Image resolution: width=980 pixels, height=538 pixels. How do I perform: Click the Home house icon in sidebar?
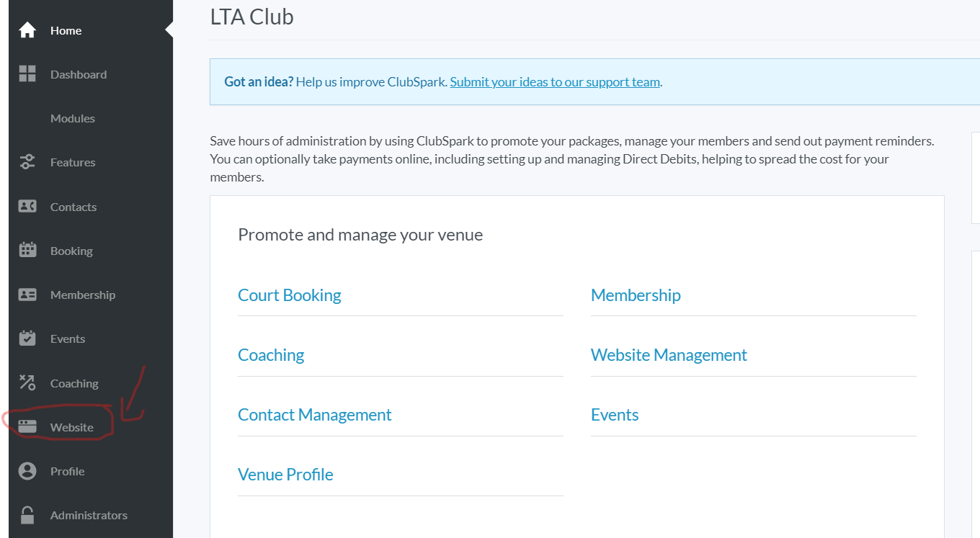pyautogui.click(x=27, y=30)
